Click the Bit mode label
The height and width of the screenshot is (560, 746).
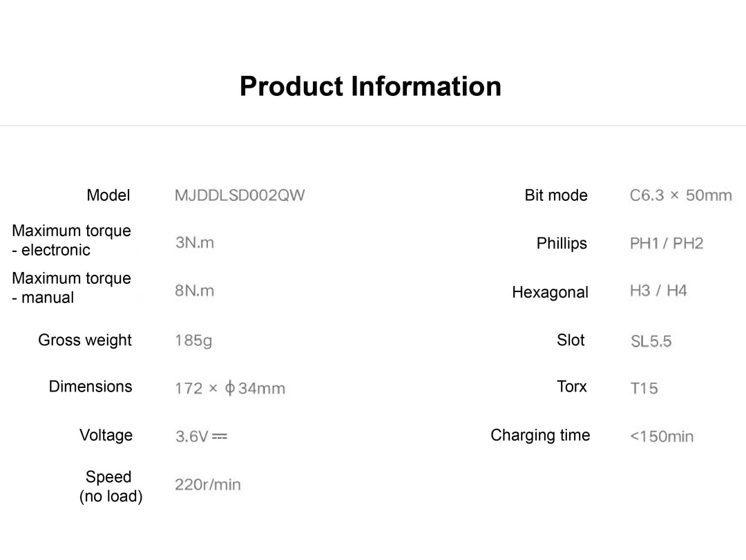pyautogui.click(x=556, y=195)
